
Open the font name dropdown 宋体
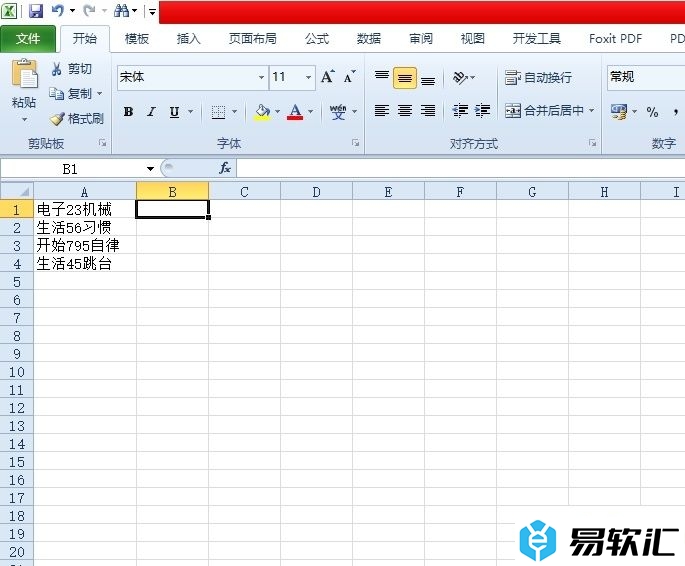point(261,77)
